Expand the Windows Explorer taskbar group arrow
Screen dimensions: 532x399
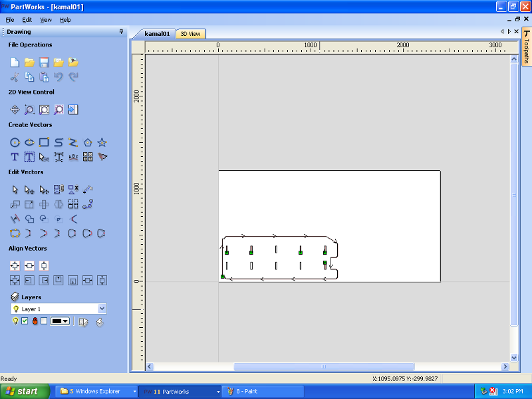pos(134,392)
